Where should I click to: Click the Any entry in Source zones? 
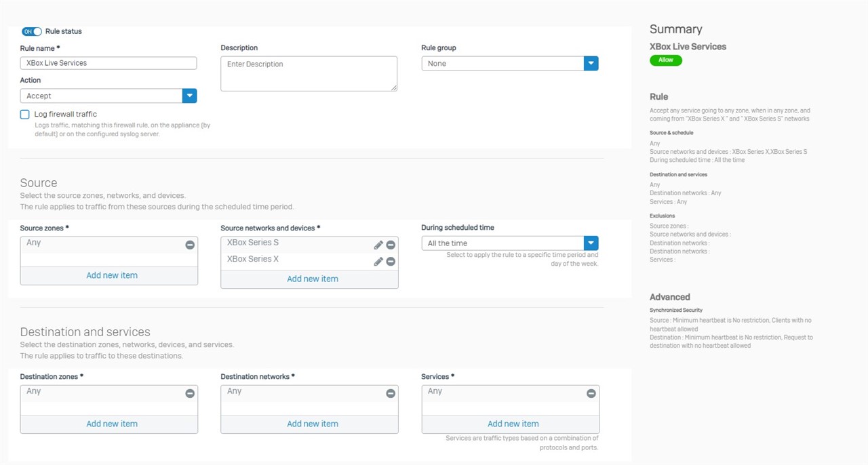pos(34,243)
